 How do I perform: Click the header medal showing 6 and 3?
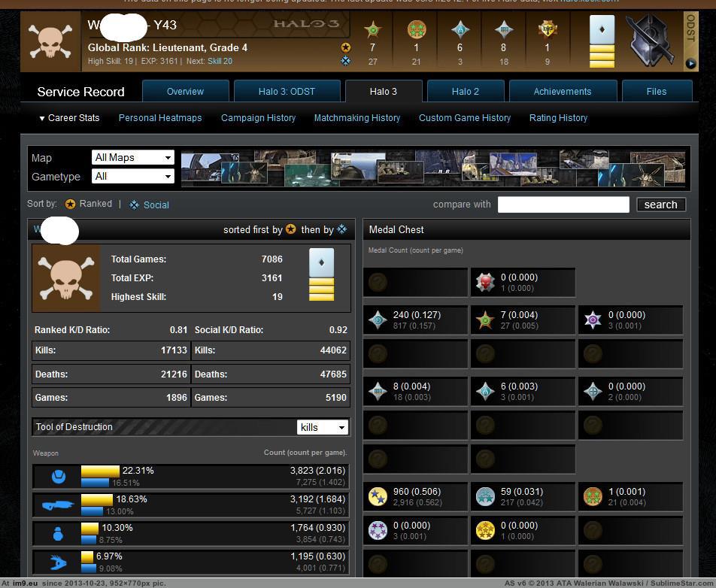(x=460, y=29)
